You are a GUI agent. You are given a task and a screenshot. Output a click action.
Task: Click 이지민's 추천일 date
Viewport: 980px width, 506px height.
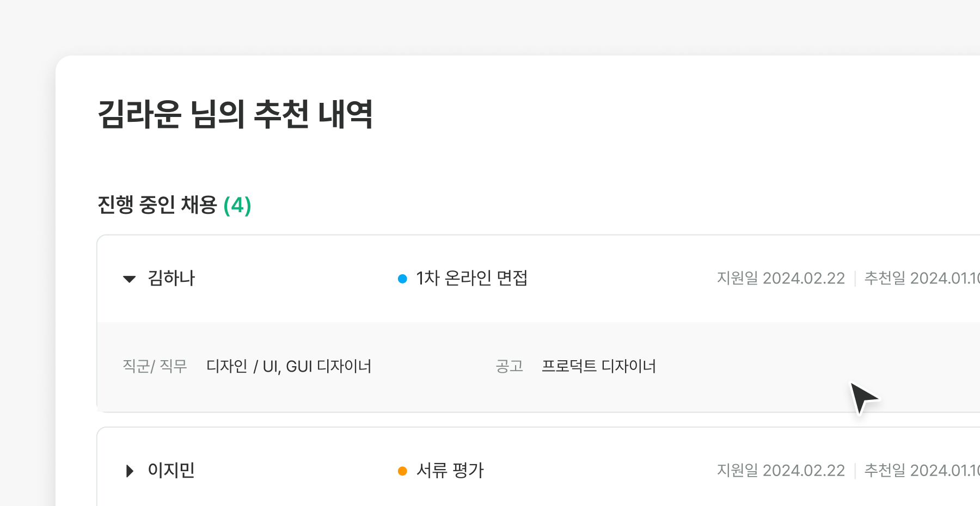pyautogui.click(x=921, y=471)
